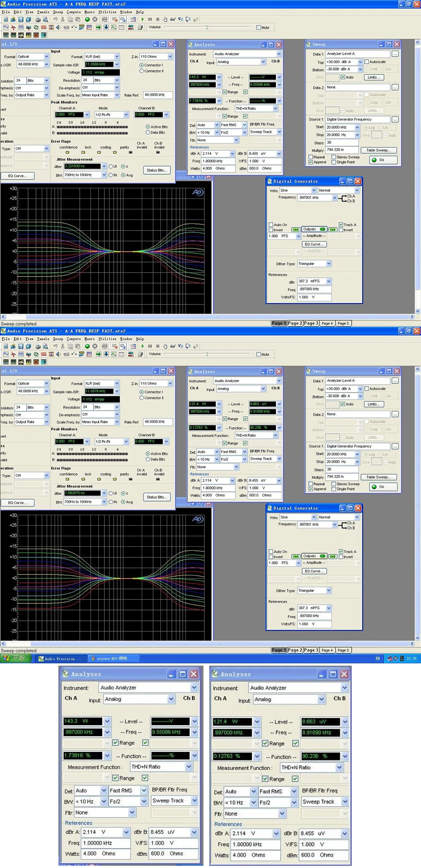Screen dimensions: 421x868
Task: Click the Windows Start button on the taskbar
Action: coord(16,658)
